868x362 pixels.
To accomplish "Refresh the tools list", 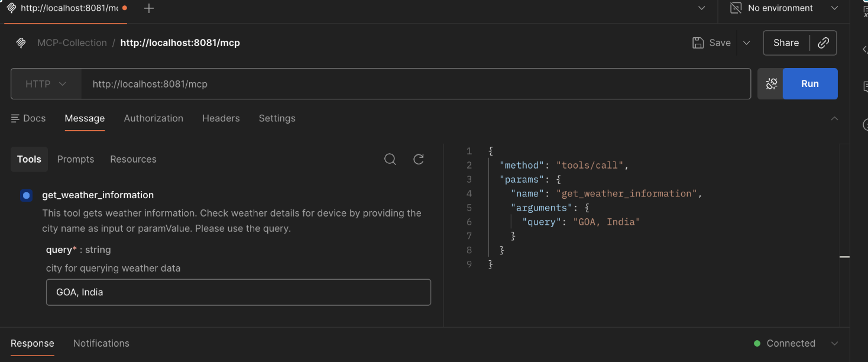I will click(x=419, y=159).
